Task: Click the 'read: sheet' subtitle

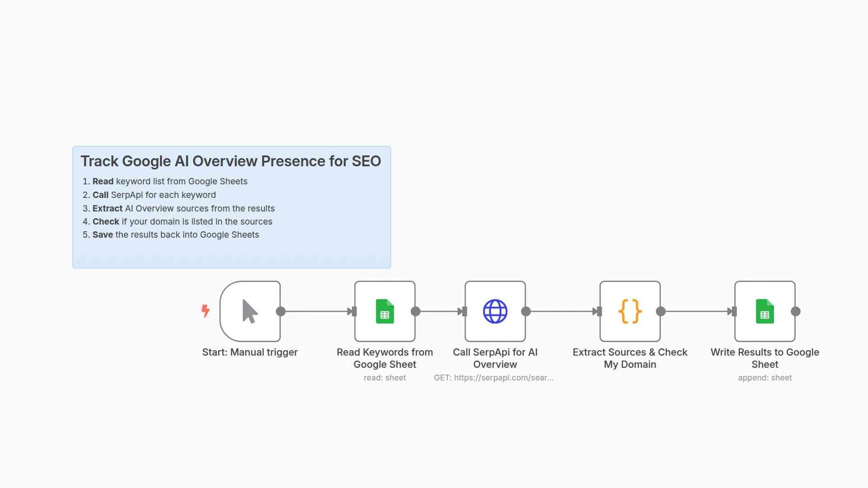Action: point(385,378)
